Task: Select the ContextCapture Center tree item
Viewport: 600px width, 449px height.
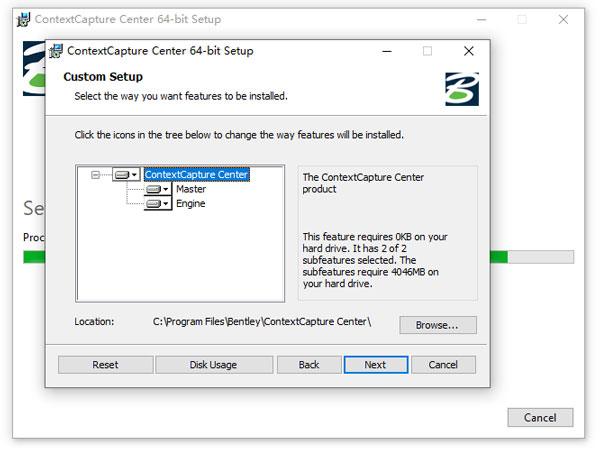Action: coord(196,174)
